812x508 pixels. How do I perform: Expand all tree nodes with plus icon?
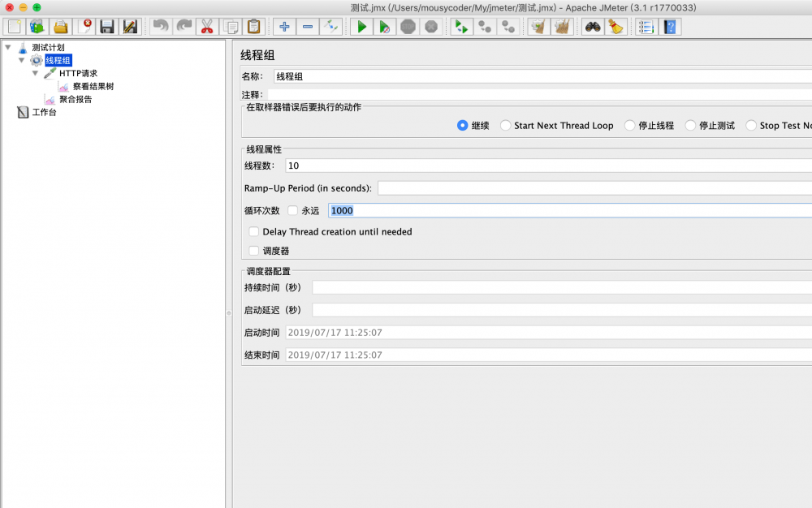[x=284, y=27]
